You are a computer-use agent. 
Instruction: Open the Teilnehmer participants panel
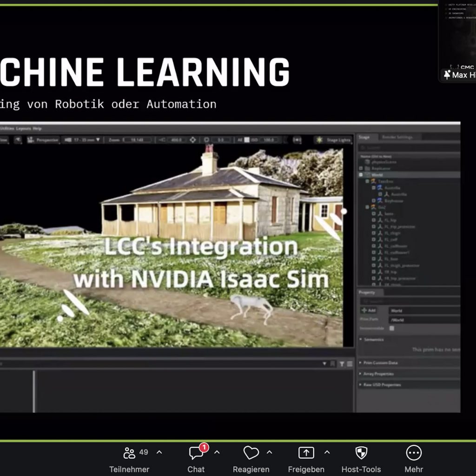(x=129, y=453)
